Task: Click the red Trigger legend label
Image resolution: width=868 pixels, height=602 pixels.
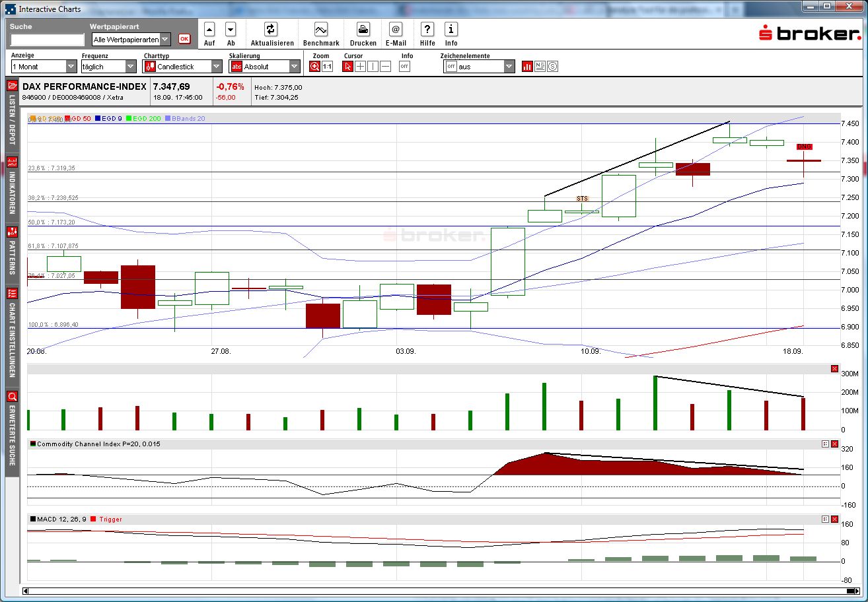Action: tap(110, 519)
